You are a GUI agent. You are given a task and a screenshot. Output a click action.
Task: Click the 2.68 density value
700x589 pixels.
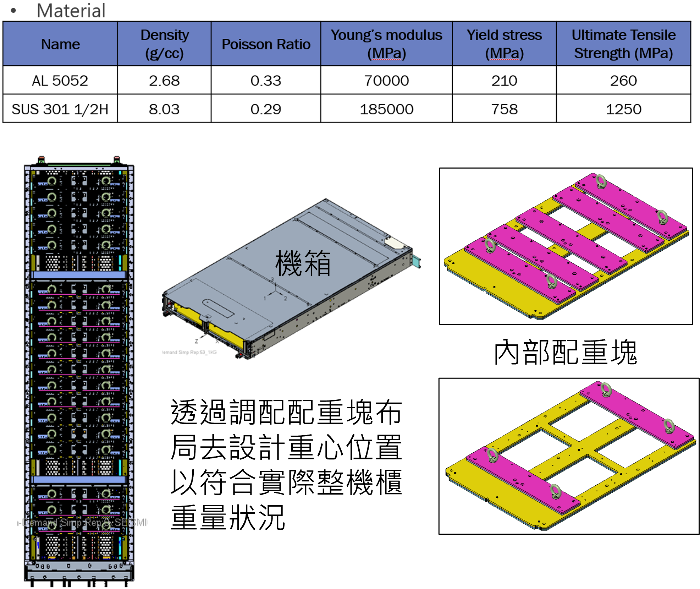coord(164,81)
